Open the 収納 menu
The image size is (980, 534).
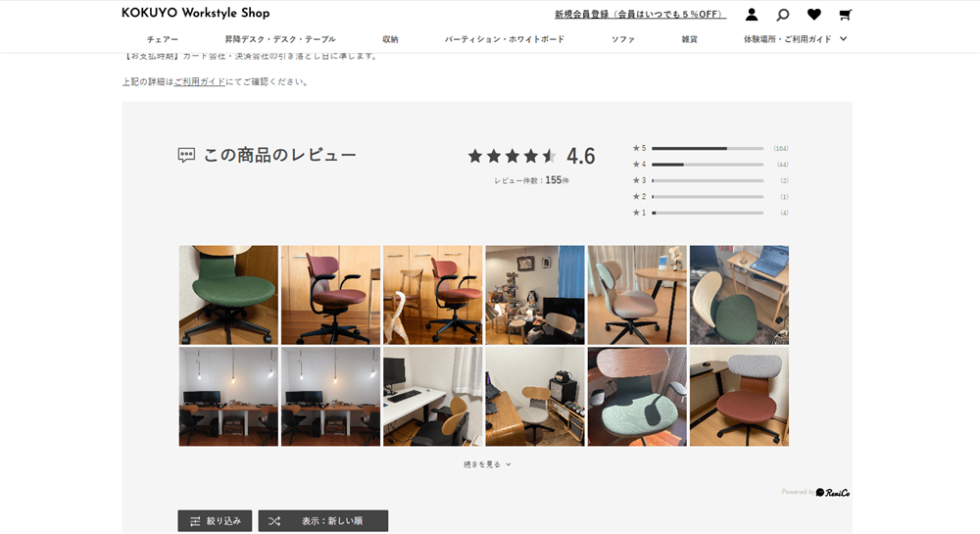click(x=390, y=39)
